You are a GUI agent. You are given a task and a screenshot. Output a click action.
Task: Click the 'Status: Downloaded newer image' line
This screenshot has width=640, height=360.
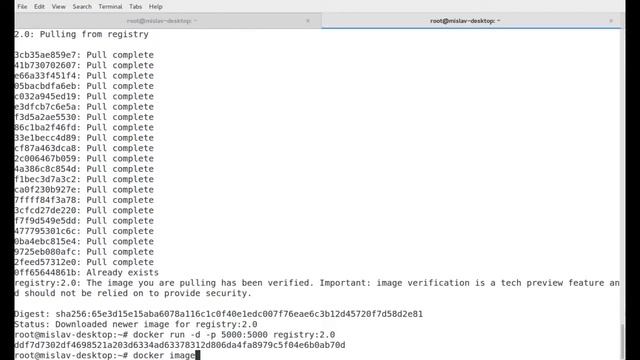point(136,324)
